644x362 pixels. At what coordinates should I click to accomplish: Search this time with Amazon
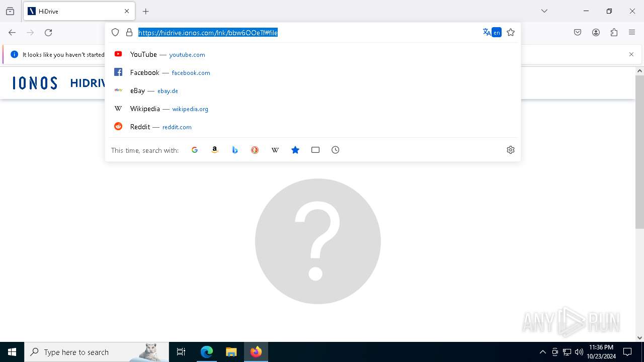click(x=215, y=150)
